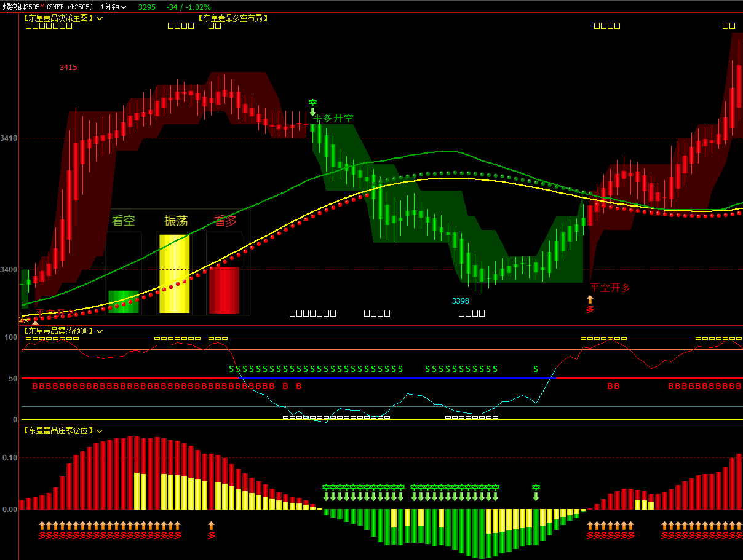Click the 平空开多 signal label
Viewport: 743px width, 560px height.
click(x=610, y=288)
